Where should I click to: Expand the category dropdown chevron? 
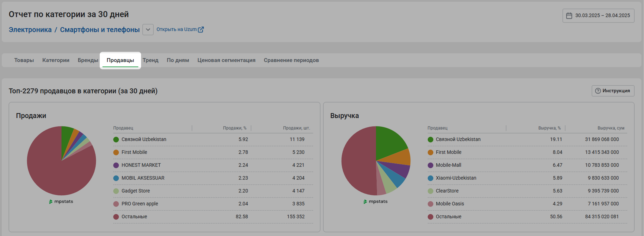point(148,29)
